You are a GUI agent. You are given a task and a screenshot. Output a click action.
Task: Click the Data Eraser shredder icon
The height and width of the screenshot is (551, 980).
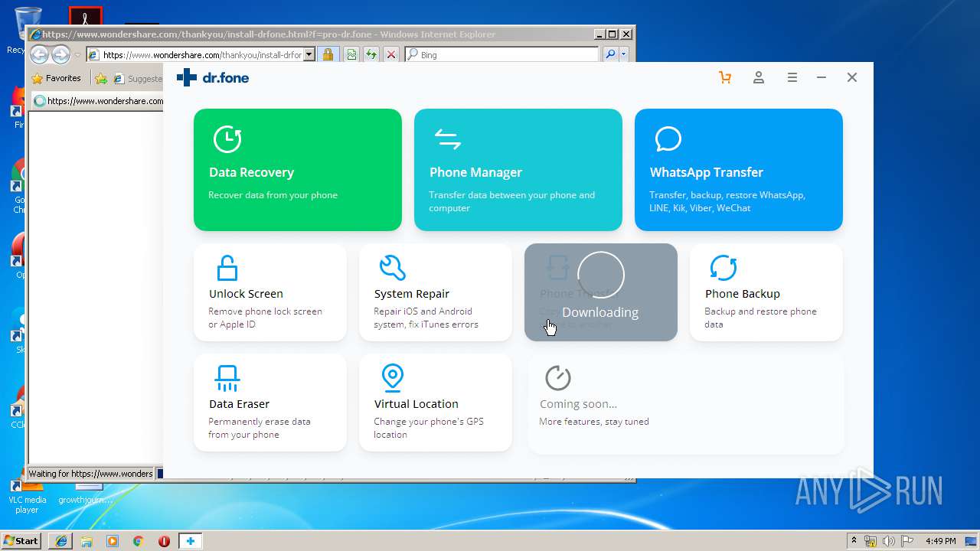[227, 378]
